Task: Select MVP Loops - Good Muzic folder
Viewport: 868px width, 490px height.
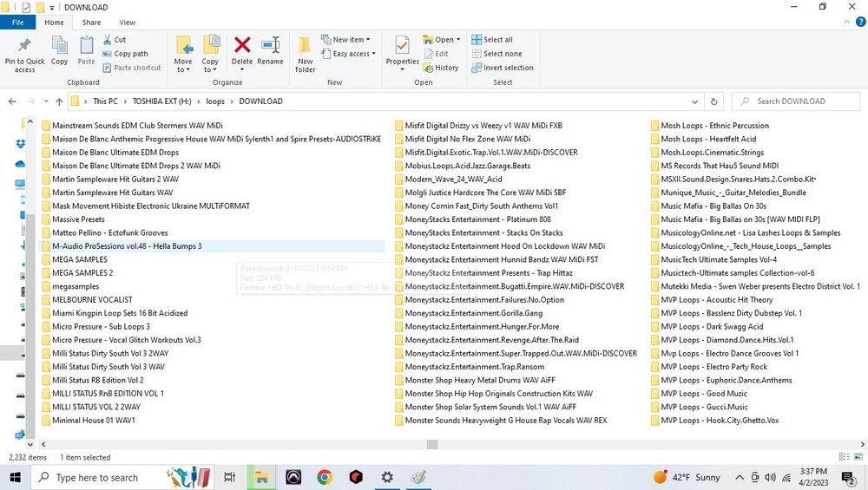Action: [704, 393]
